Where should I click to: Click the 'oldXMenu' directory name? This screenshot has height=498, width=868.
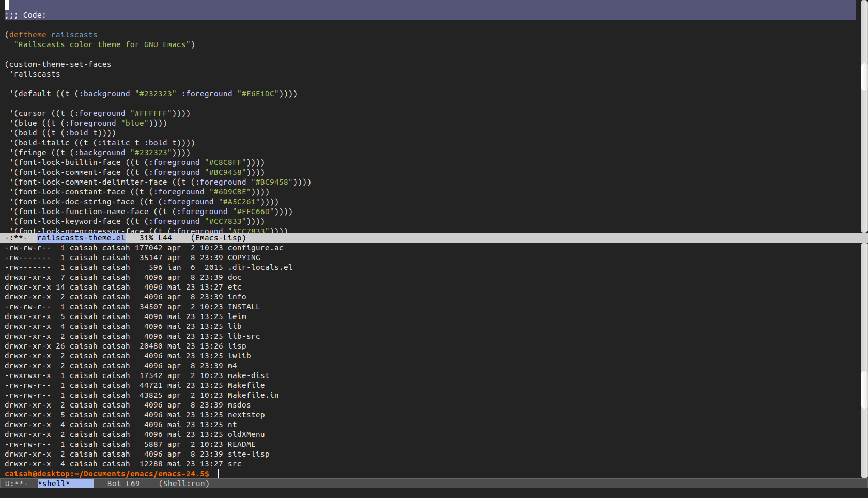pos(246,434)
